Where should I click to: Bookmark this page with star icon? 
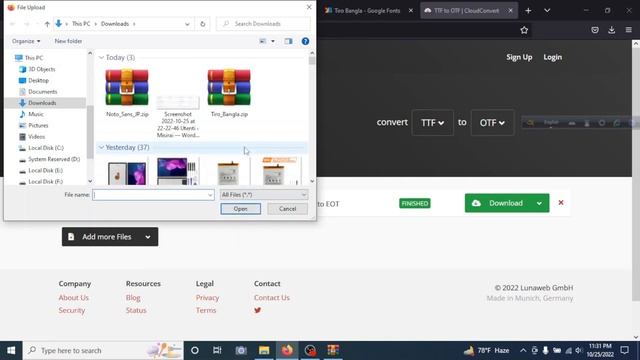(524, 30)
